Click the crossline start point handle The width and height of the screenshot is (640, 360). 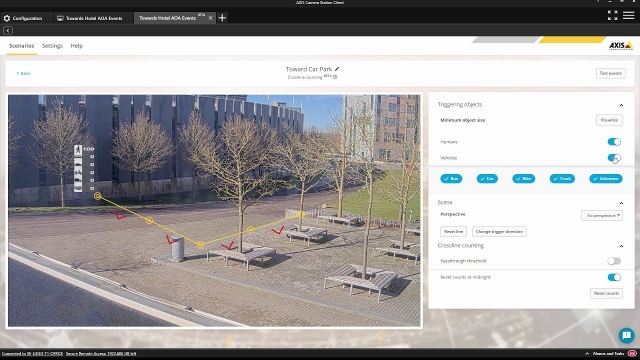98,196
